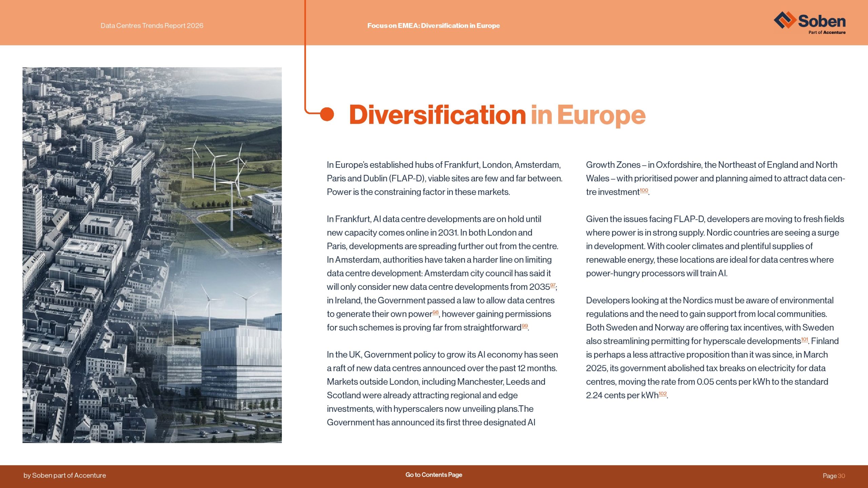The width and height of the screenshot is (868, 488).
Task: Click the Diversification in Europe heading
Action: 497,115
